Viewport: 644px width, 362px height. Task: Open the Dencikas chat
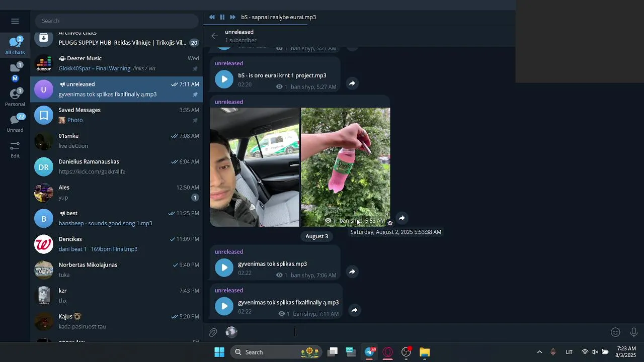tap(117, 244)
